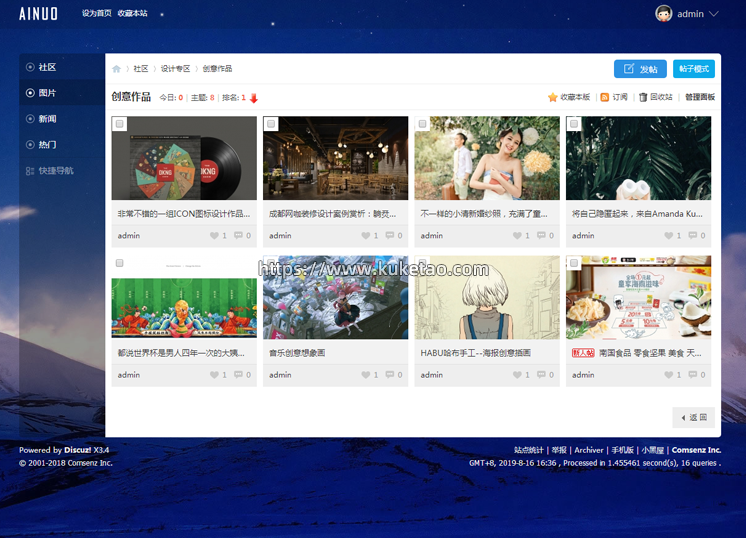Check the ICON图标设计作品 post checkbox
This screenshot has width=746, height=538.
point(119,124)
